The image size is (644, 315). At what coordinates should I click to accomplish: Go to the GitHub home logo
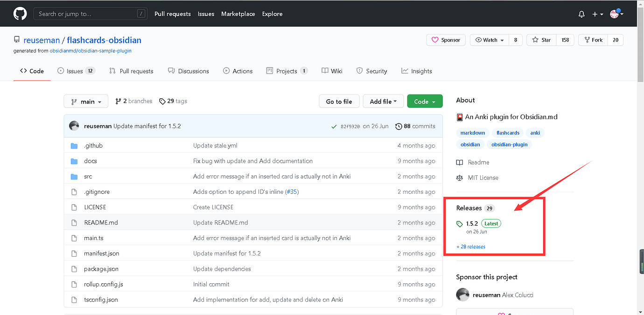(20, 14)
